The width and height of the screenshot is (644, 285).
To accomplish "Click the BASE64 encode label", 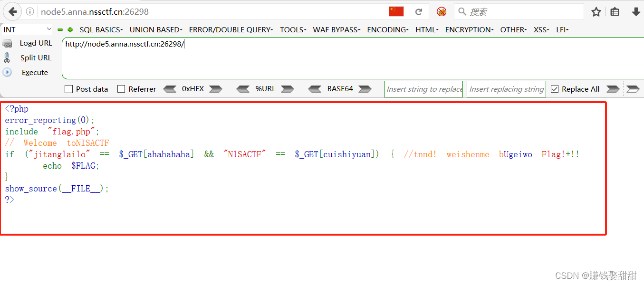I will point(340,89).
